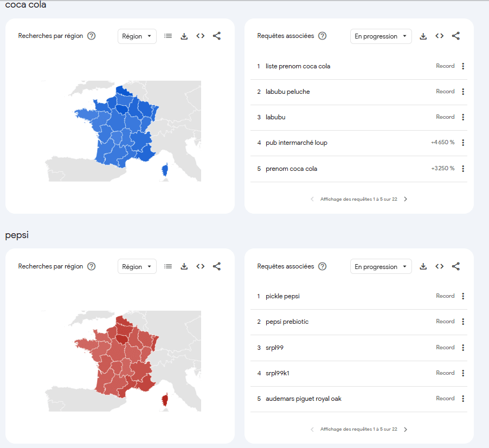
Task: Select query liste prenom coca cola
Action: coord(298,66)
